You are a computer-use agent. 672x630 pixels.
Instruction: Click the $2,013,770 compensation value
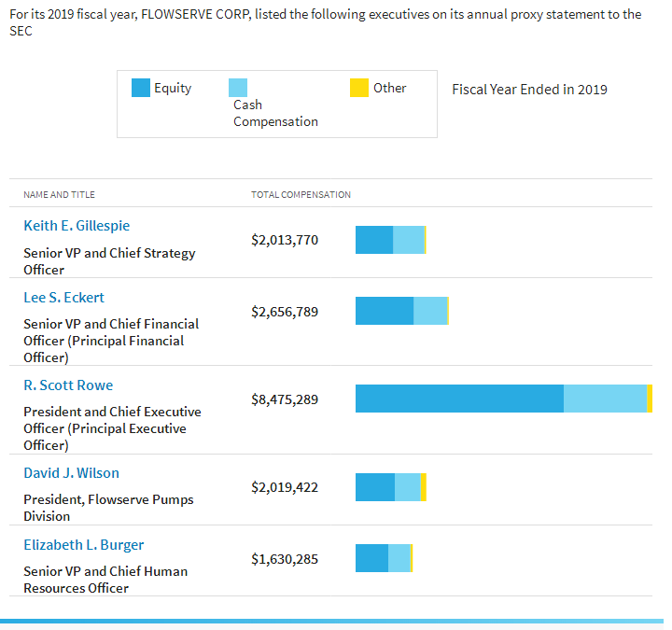tap(285, 240)
